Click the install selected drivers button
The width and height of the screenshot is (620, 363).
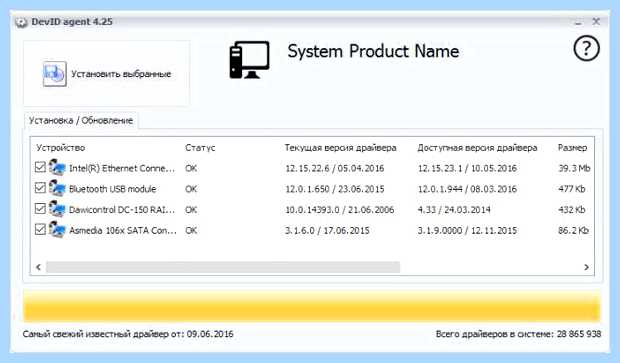point(106,74)
